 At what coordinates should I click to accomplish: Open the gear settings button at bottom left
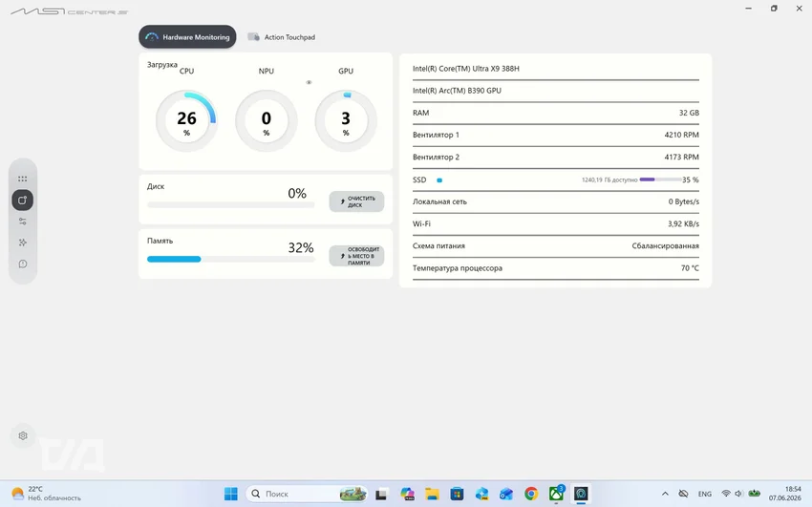click(x=23, y=435)
